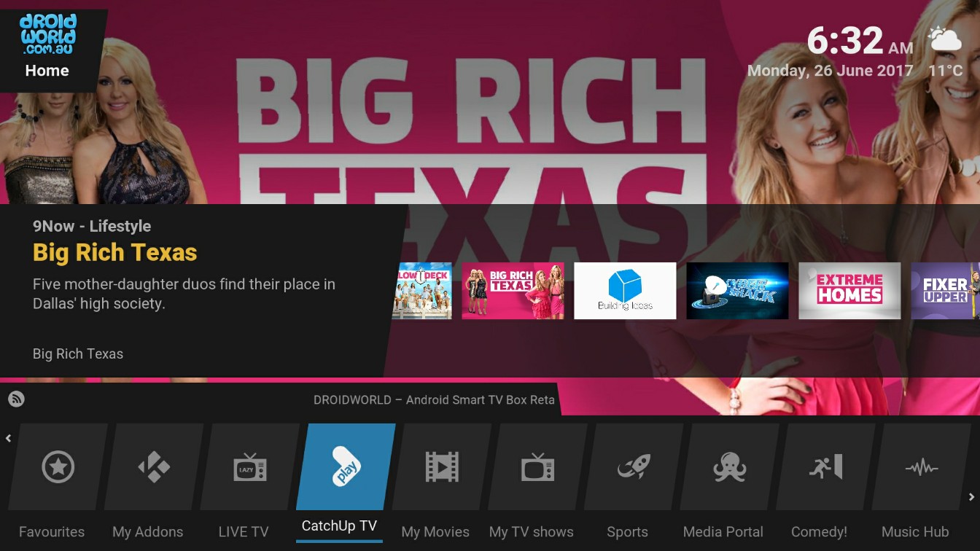The image size is (980, 551).
Task: Click the 6:32 AM clock
Action: click(860, 41)
